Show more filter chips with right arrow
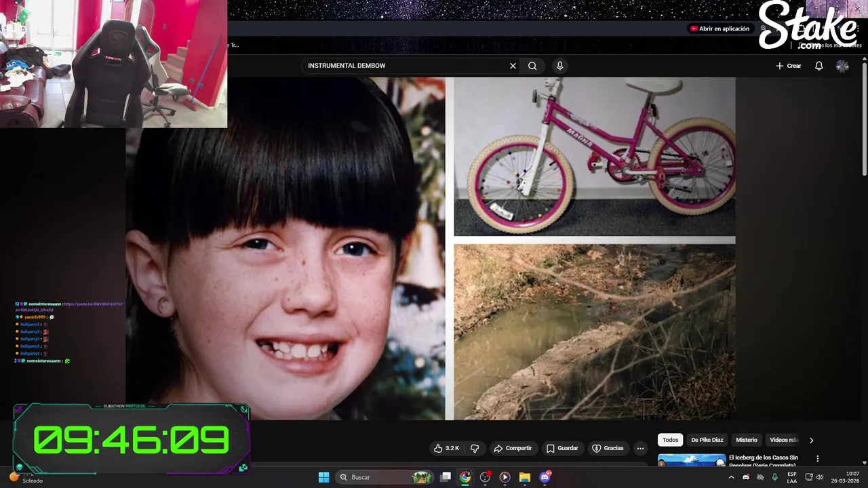 [811, 440]
